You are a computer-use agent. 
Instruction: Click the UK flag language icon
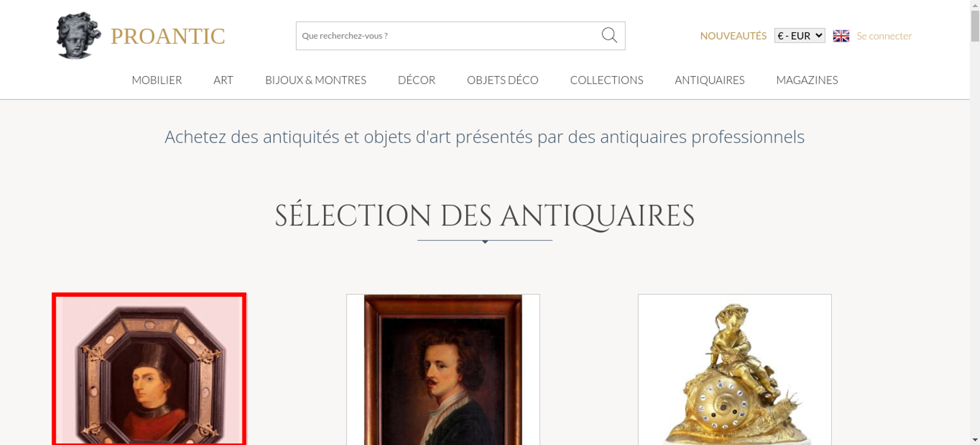(841, 36)
